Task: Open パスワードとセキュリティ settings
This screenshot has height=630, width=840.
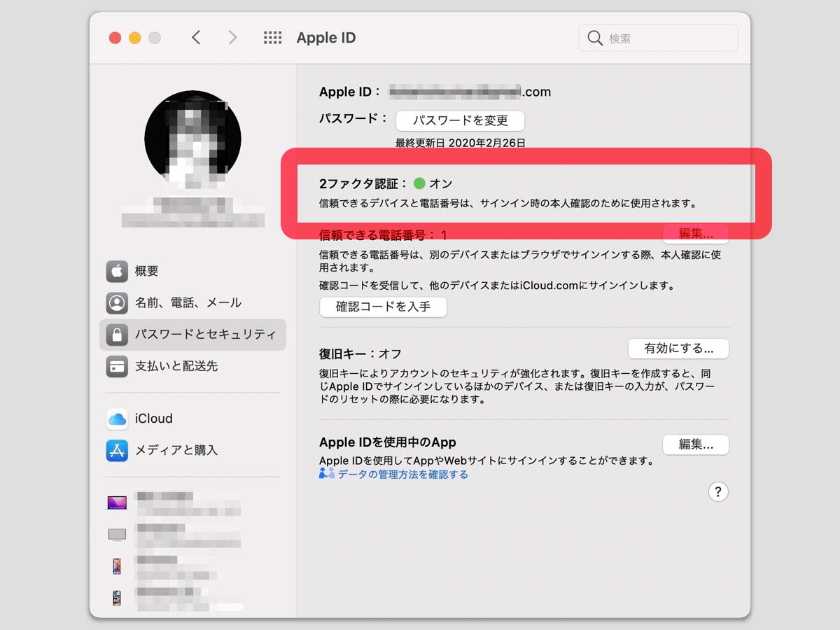Action: [x=194, y=335]
